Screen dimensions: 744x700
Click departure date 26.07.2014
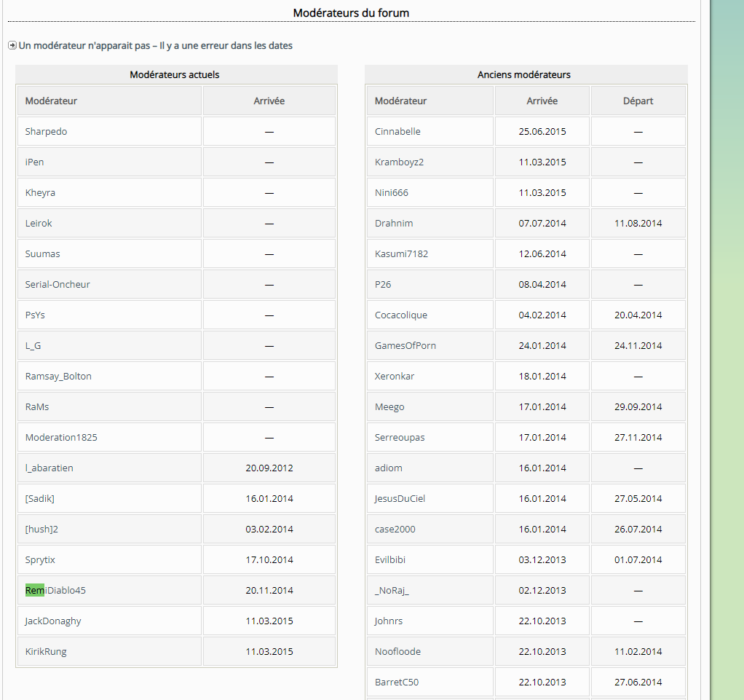(638, 529)
